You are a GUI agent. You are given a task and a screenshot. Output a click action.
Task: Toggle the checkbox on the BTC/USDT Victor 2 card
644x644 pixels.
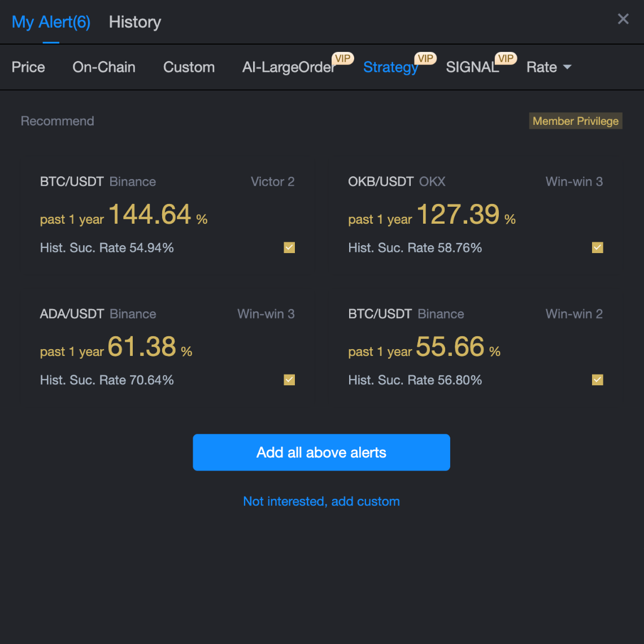tap(289, 247)
